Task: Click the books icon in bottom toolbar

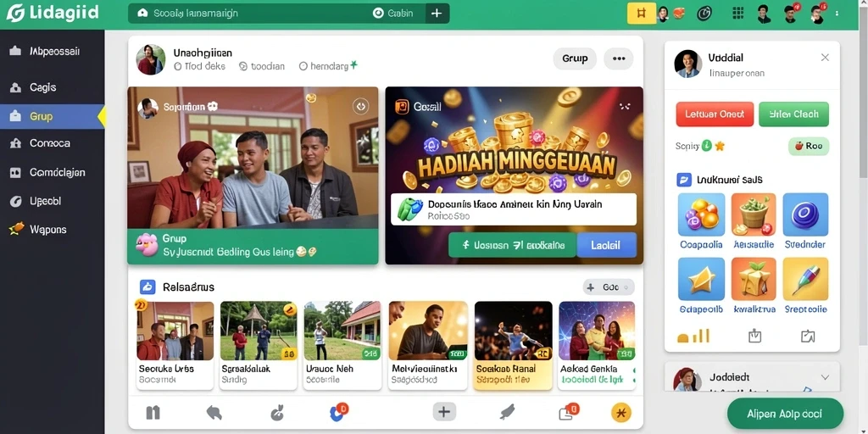Action: (x=153, y=412)
